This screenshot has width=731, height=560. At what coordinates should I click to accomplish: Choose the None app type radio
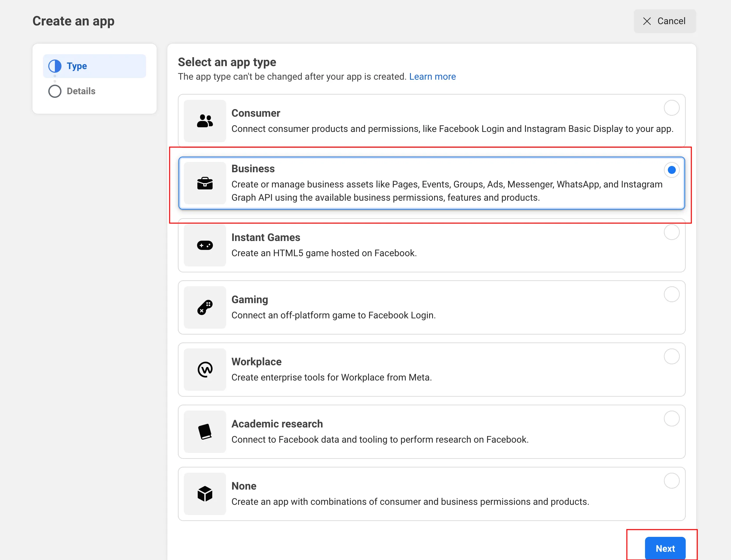point(671,481)
